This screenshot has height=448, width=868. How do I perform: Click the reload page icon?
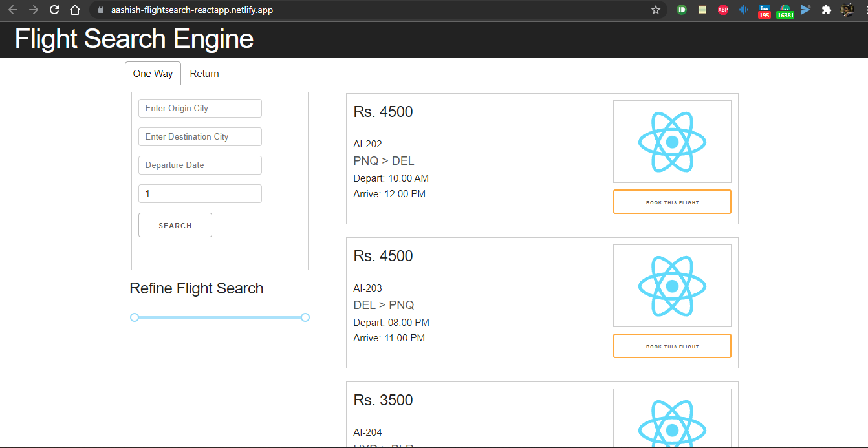pyautogui.click(x=54, y=10)
